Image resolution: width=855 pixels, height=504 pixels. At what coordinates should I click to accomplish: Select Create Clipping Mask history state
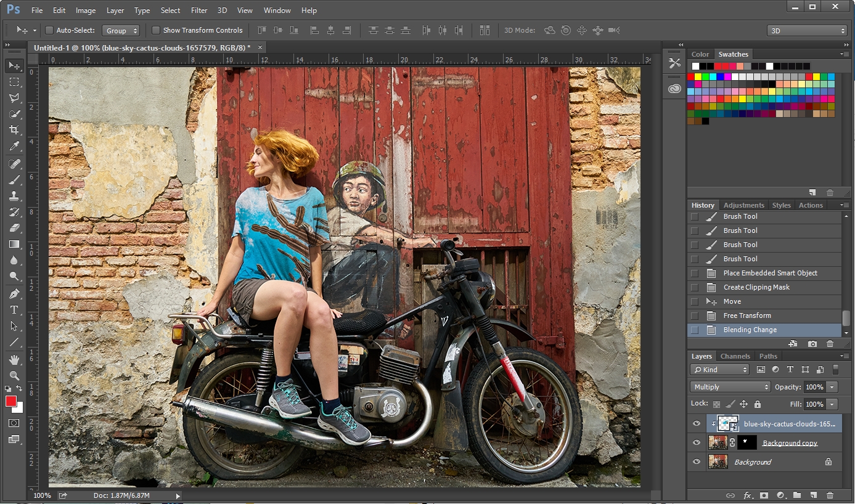(x=756, y=287)
